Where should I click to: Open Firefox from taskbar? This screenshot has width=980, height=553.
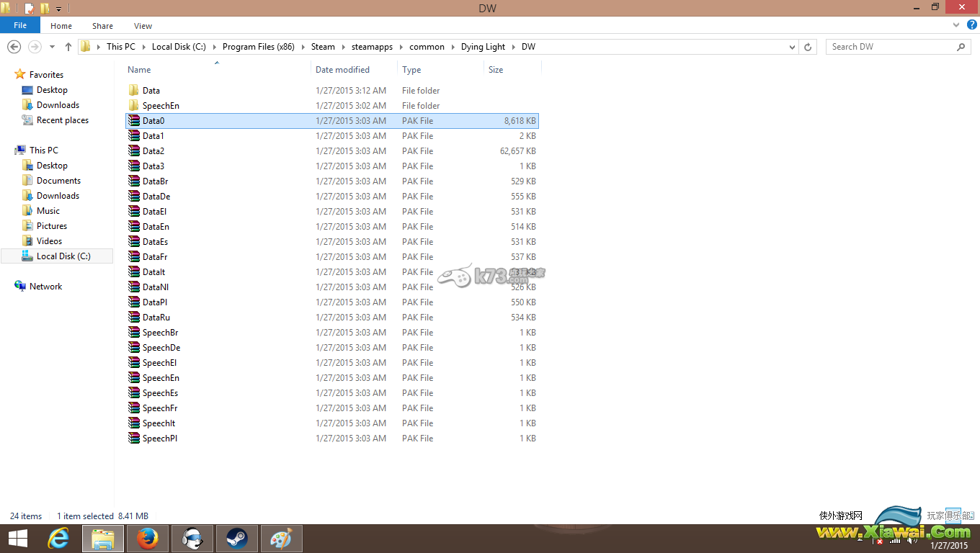pos(148,539)
